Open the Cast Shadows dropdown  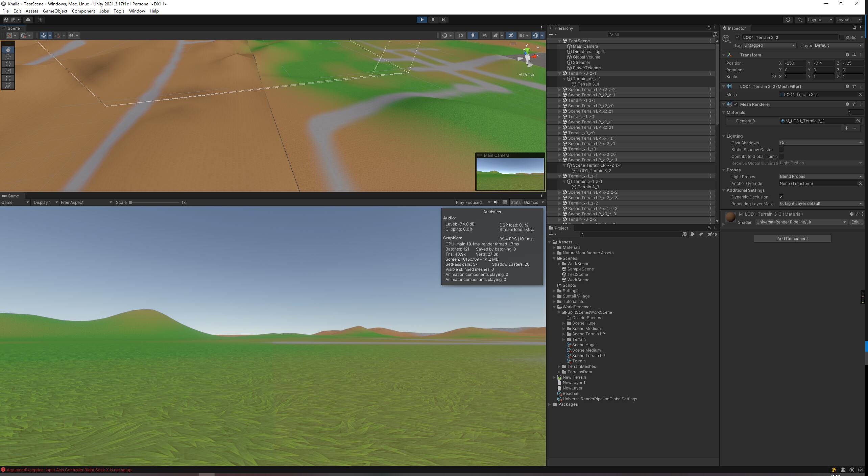821,143
